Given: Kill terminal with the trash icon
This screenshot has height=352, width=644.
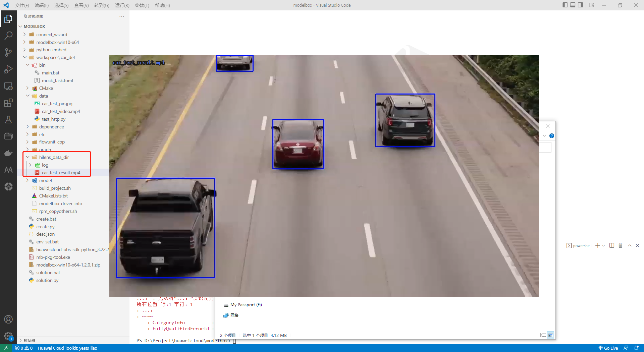Looking at the screenshot, I should [x=621, y=246].
